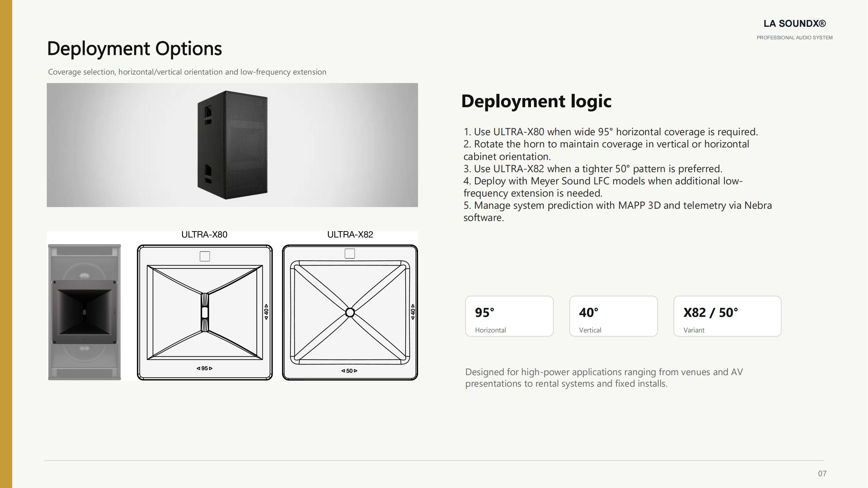Click the "PROFESSIONAL AUDIO SYSTEM" tagline
This screenshot has width=868, height=488.
(795, 38)
